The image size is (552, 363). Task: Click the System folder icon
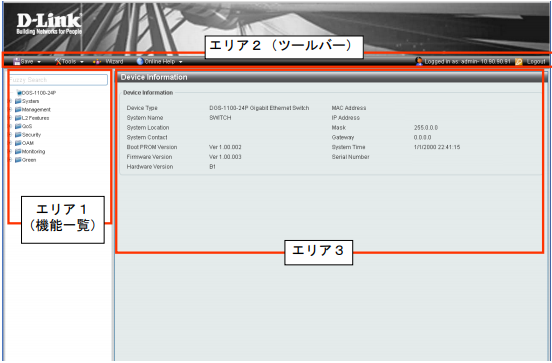click(x=18, y=101)
